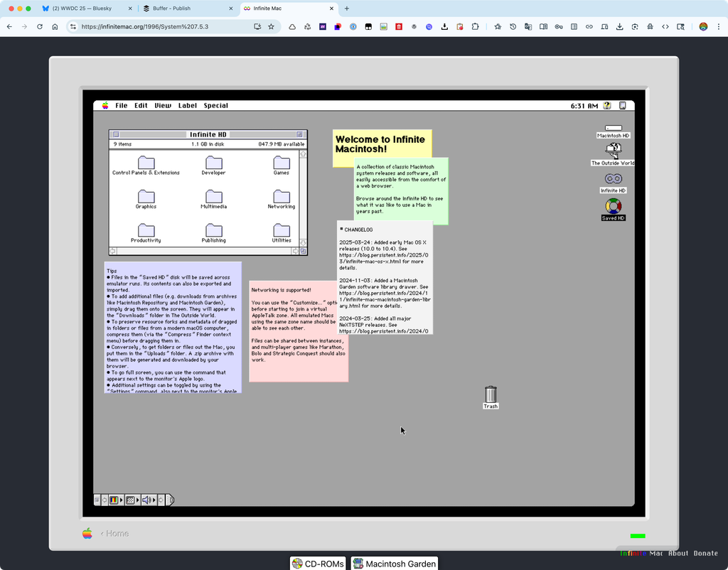Click the Infinite HD window title bar

(208, 134)
